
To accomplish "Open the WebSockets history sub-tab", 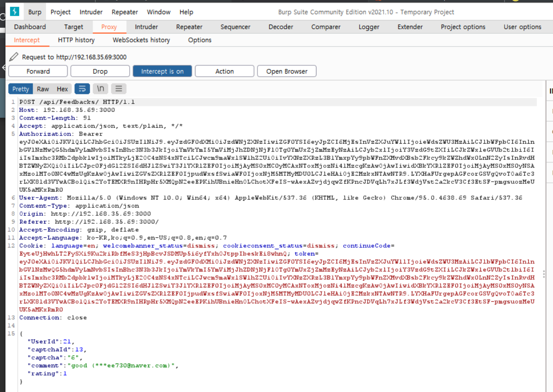I will [x=141, y=40].
